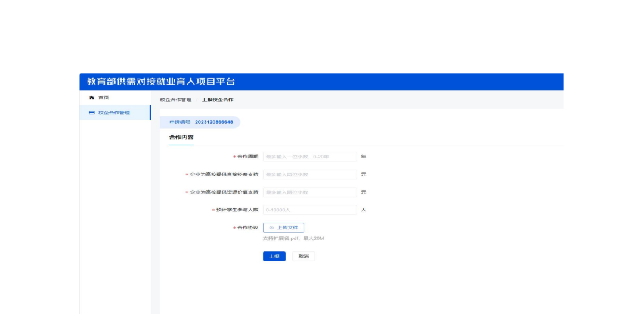Click the card icon beside 校企合作管理
644x324 pixels.
point(92,113)
